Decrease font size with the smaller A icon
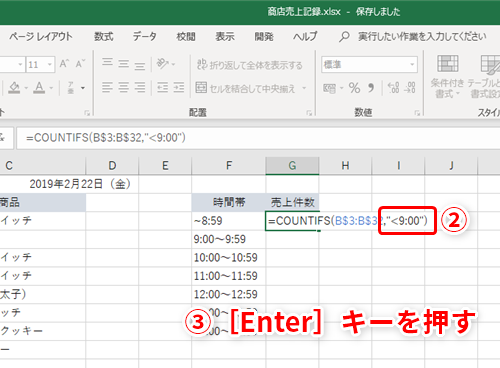Screen dimensions: 500x368 coord(80,63)
